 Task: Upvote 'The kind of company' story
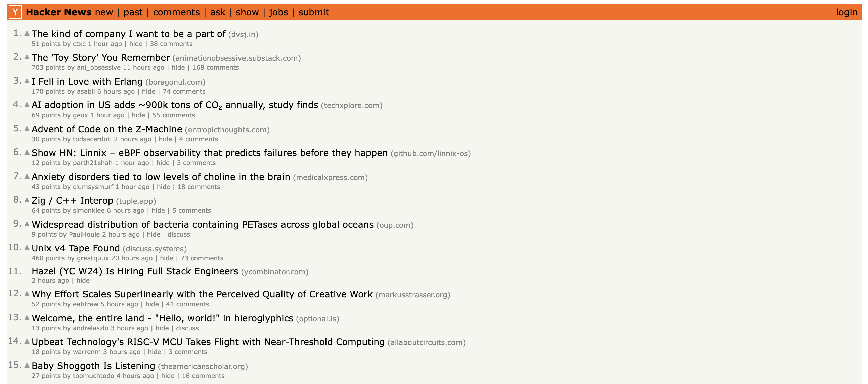(27, 33)
